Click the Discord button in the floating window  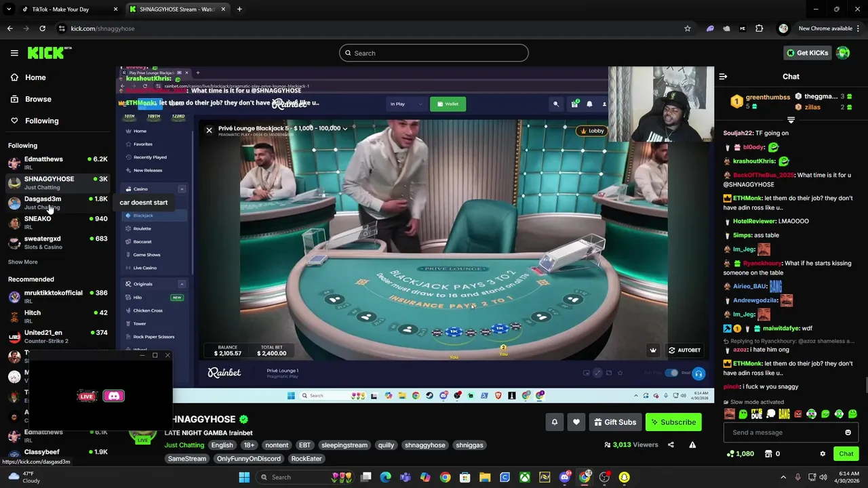click(x=113, y=396)
